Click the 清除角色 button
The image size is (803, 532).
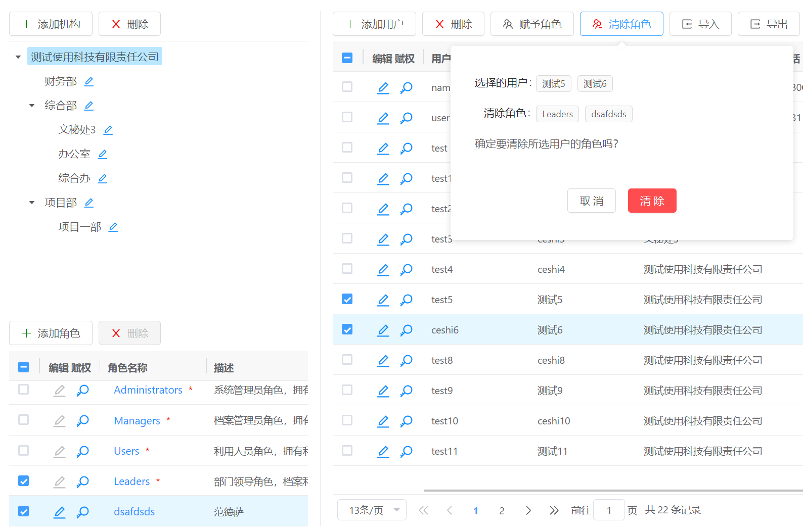[621, 24]
